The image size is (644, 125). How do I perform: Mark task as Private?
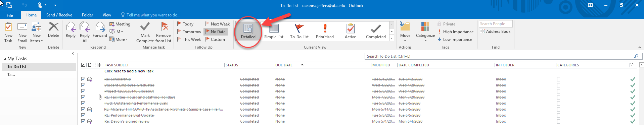[446, 24]
